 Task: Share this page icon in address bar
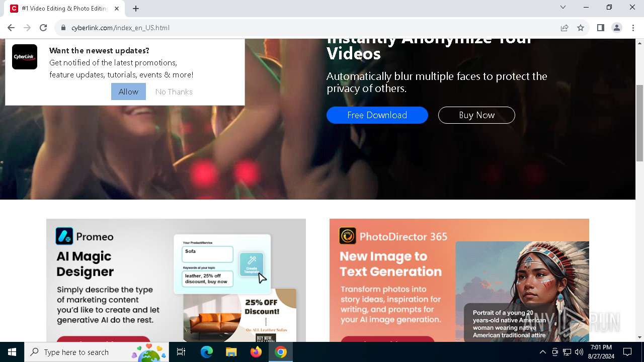[x=565, y=28]
